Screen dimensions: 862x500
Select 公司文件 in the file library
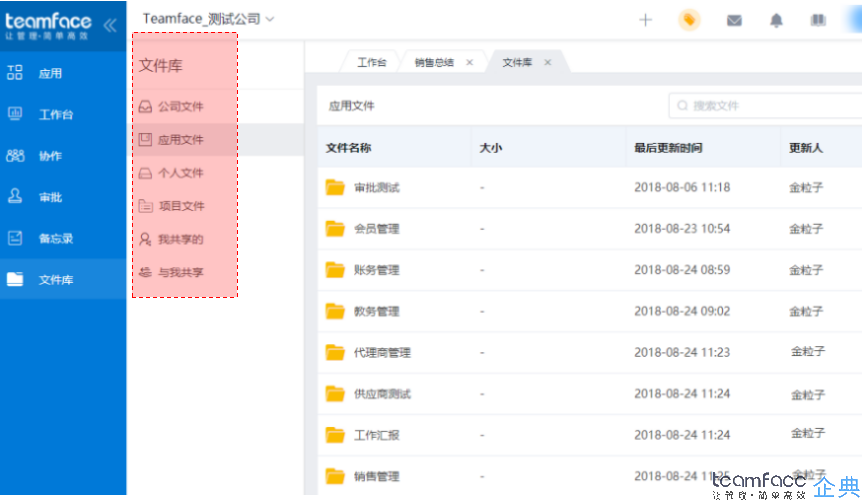180,106
